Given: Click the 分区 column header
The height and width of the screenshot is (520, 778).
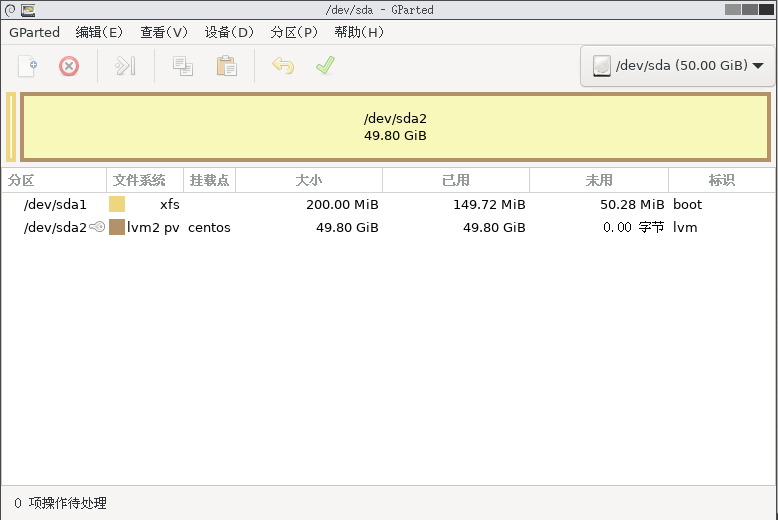Looking at the screenshot, I should point(54,180).
